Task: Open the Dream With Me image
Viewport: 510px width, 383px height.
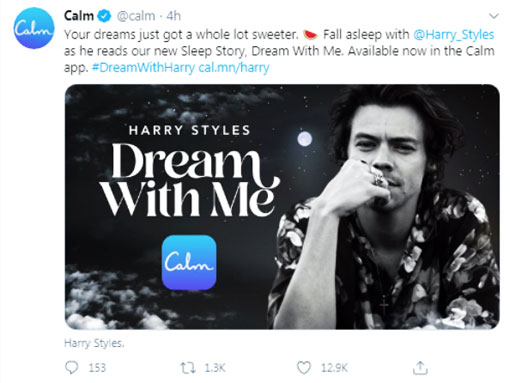Action: pos(282,207)
